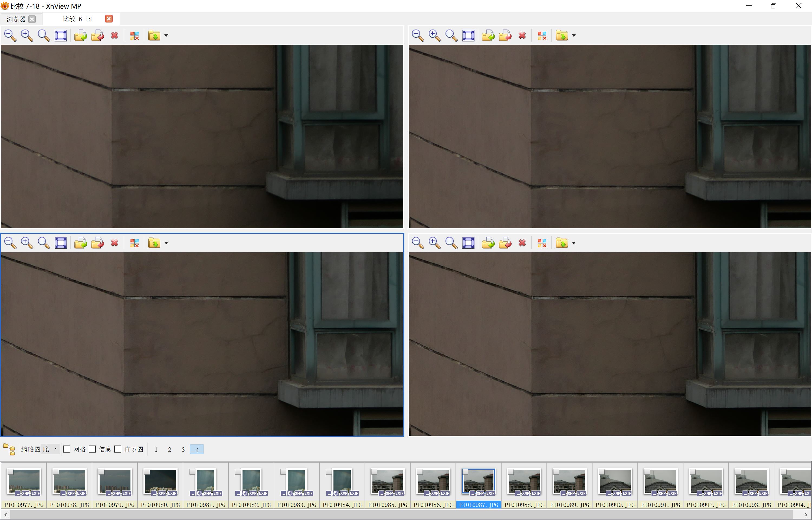Image resolution: width=812 pixels, height=520 pixels.
Task: Check the 直方图 histogram checkbox
Action: coord(118,449)
